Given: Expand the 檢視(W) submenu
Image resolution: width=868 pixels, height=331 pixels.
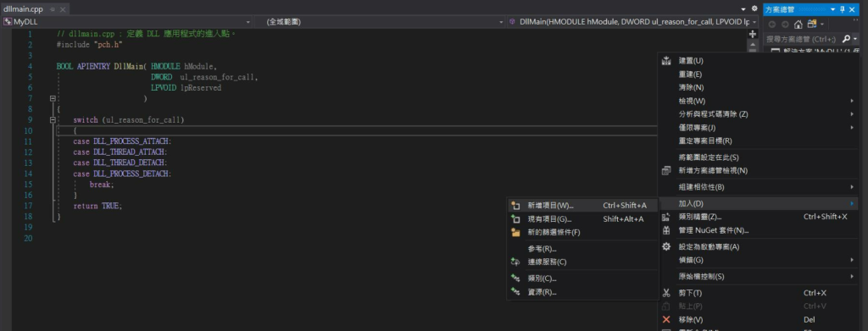Looking at the screenshot, I should (759, 101).
